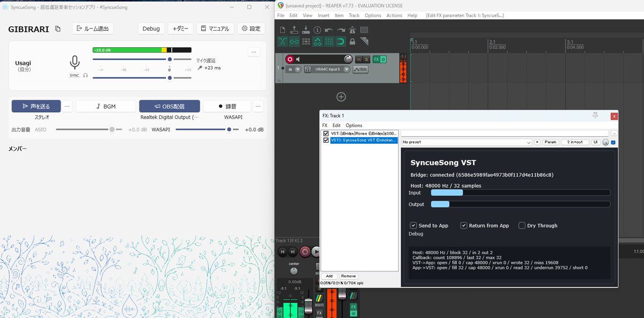Click the Param button in FX window
The image size is (644, 318).
coord(551,142)
